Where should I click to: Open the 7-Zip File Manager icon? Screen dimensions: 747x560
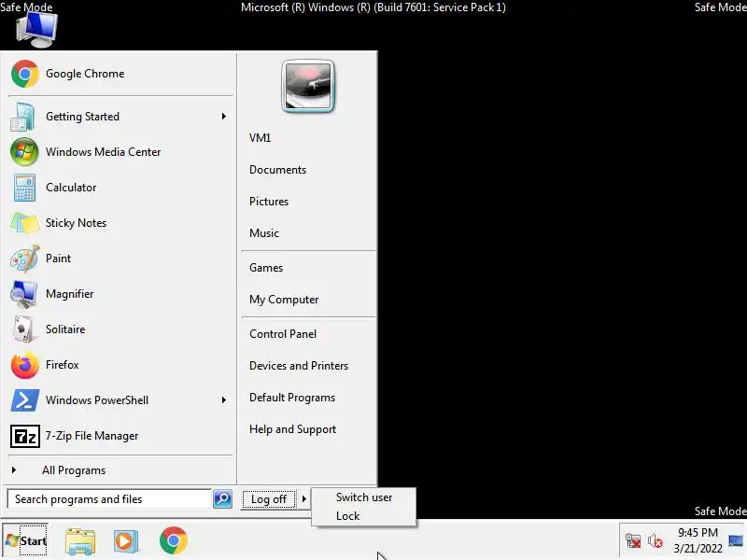point(25,436)
